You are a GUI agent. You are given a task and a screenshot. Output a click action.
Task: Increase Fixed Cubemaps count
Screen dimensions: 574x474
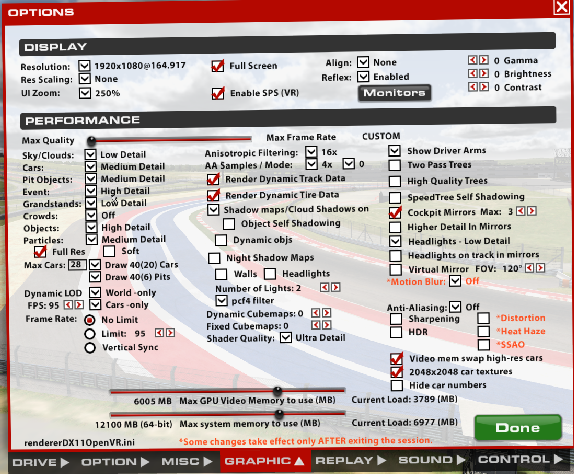coord(327,325)
